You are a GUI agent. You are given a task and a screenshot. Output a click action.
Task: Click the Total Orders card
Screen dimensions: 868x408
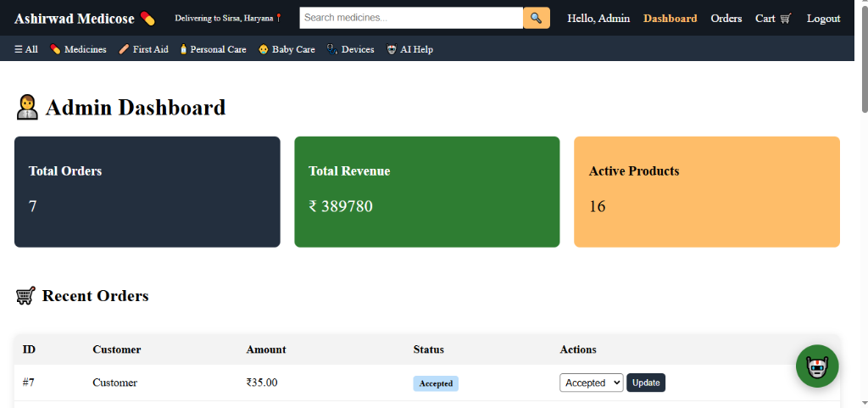click(147, 192)
